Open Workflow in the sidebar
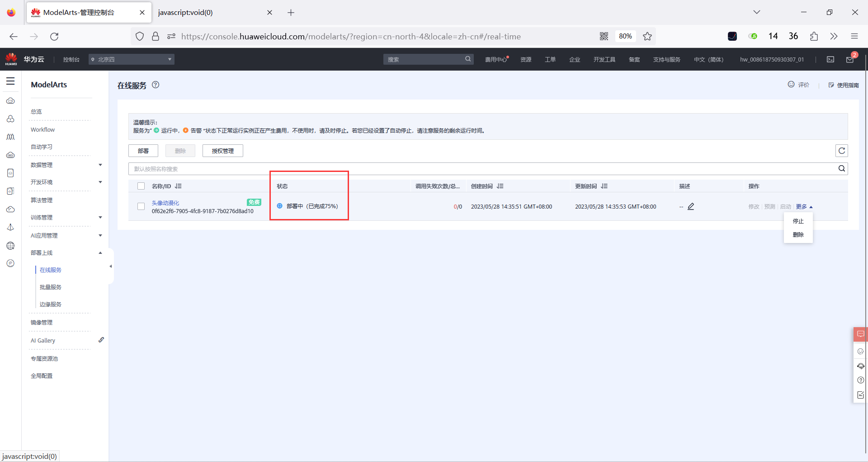868x462 pixels. [42, 129]
